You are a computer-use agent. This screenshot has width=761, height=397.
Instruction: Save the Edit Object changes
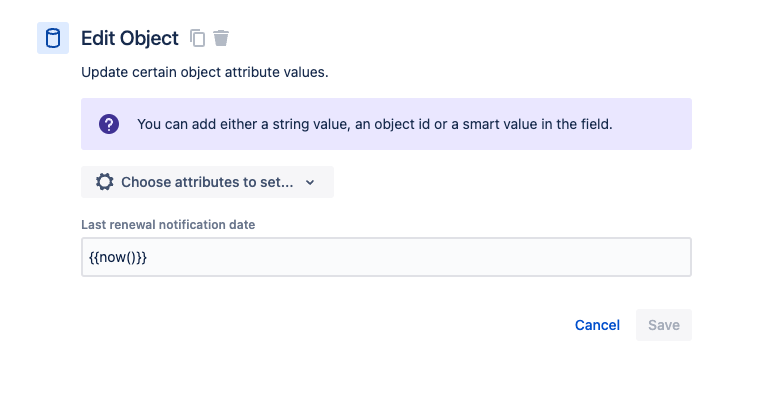coord(663,325)
